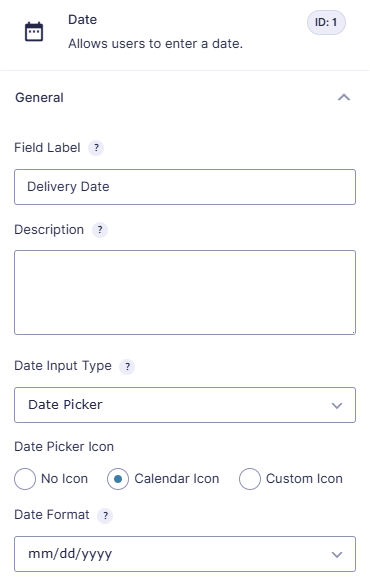370x586 pixels.
Task: Click the General section heading
Action: click(39, 98)
